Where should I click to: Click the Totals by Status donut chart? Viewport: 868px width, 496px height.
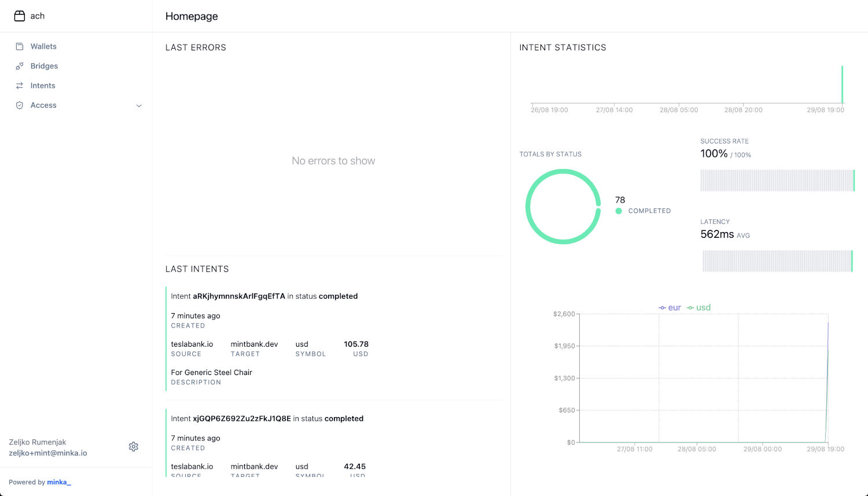[563, 207]
